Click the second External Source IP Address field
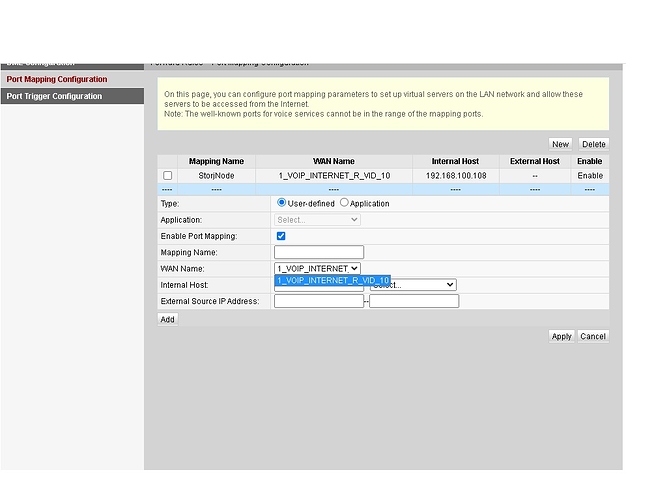The image size is (666, 500). [413, 301]
